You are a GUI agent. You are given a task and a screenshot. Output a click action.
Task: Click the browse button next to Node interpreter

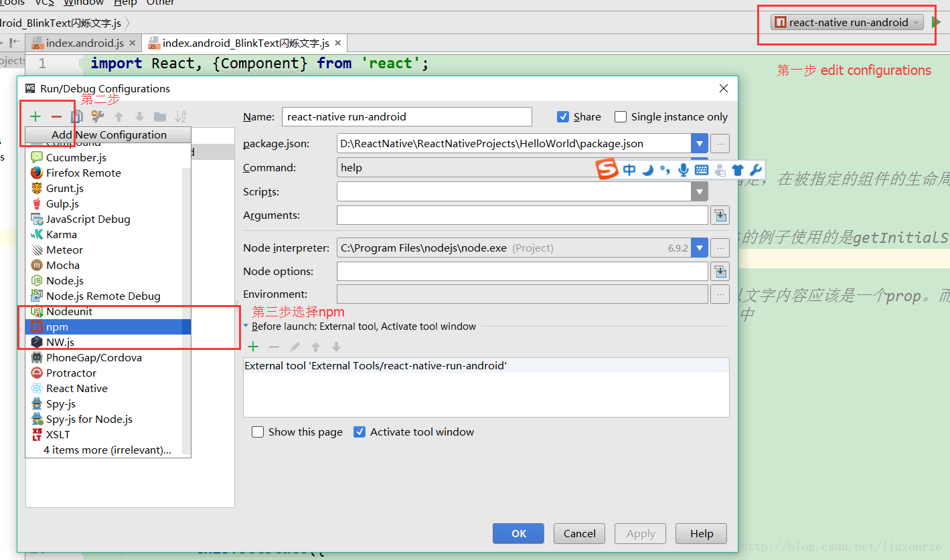[720, 248]
